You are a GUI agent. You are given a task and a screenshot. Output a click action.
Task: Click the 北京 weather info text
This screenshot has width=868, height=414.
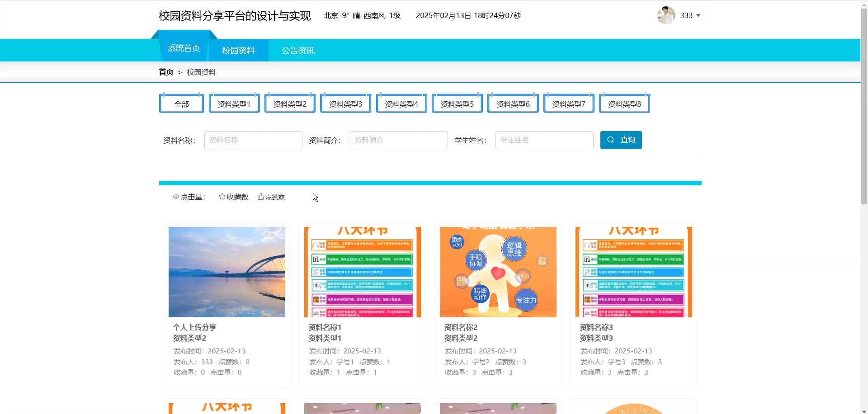(362, 15)
